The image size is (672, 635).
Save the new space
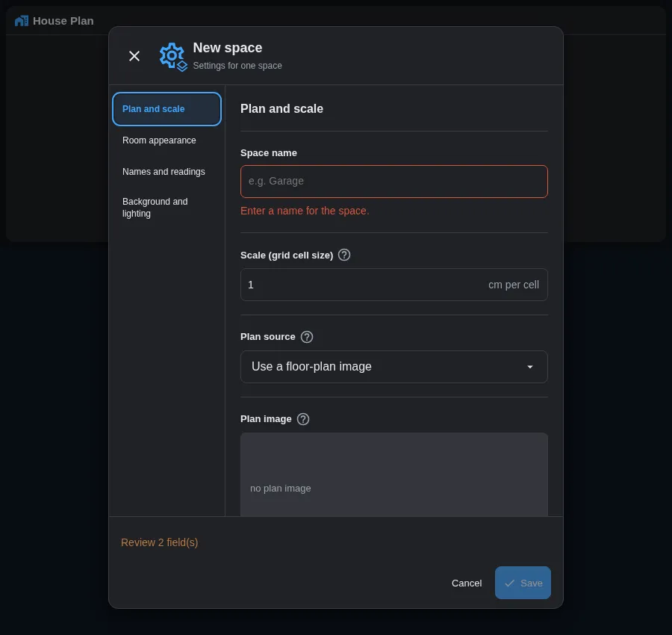point(523,583)
